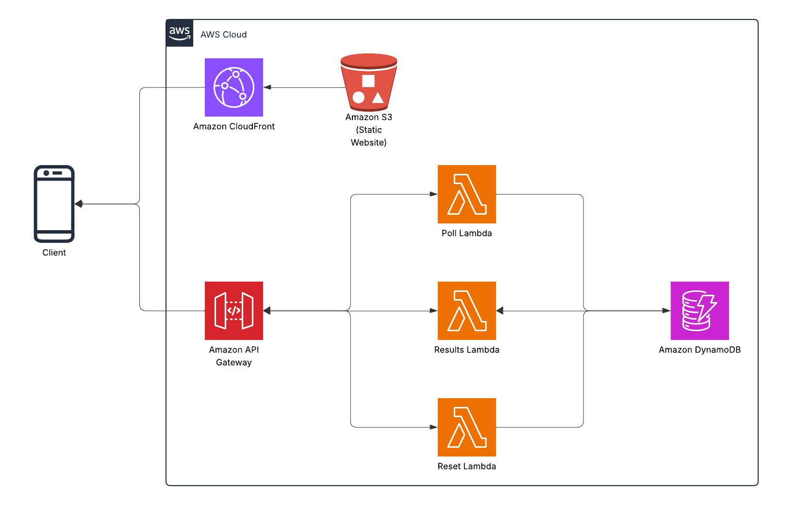Select the "Reset Lambda" text label

coord(466,466)
